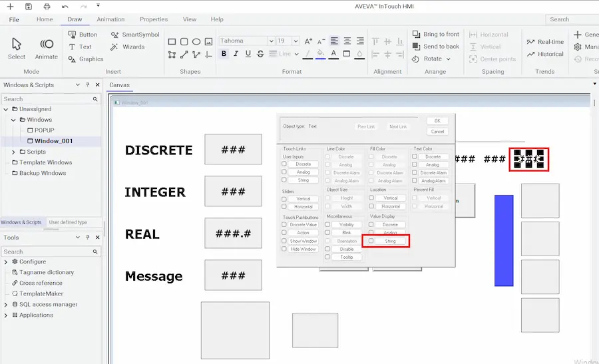The width and height of the screenshot is (599, 364).
Task: Switch to the Home ribbon tab
Action: coord(45,19)
